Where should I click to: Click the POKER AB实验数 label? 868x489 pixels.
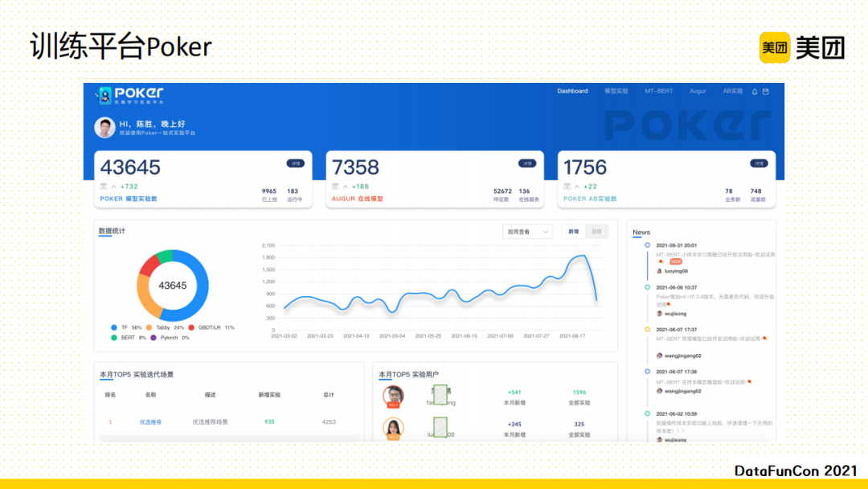pos(590,199)
